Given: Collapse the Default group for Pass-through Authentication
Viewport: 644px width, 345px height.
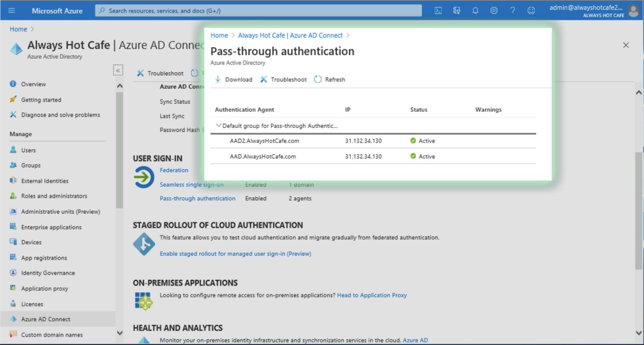Looking at the screenshot, I should pos(218,125).
